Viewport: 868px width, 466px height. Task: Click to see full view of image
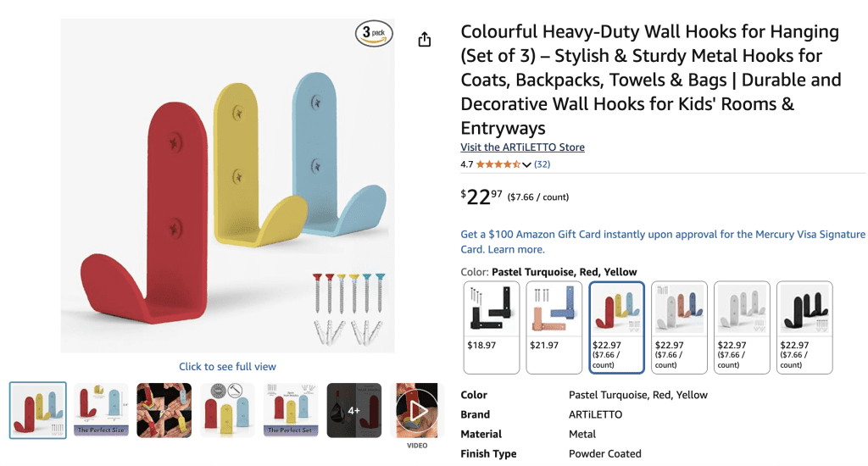[x=227, y=366]
